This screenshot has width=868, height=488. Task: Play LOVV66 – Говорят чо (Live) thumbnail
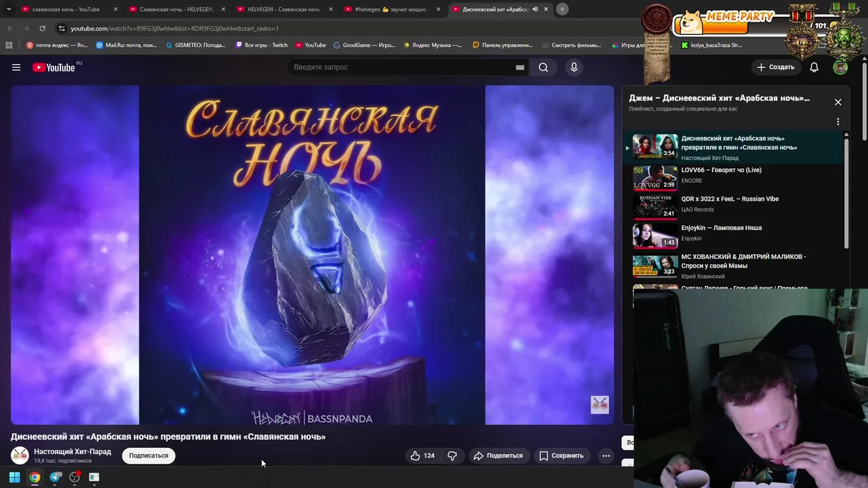[655, 177]
